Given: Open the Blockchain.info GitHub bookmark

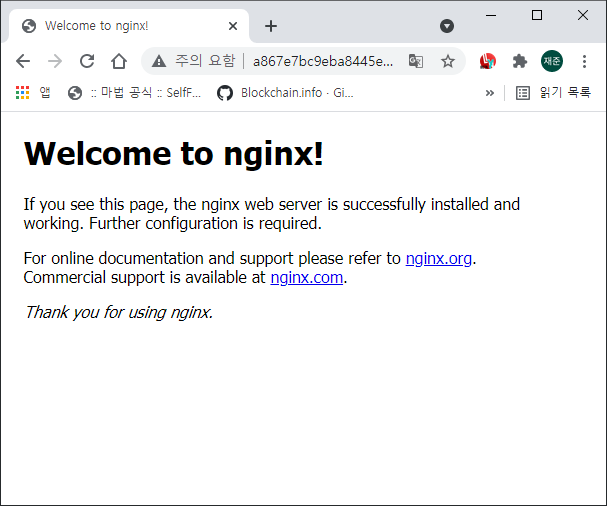Looking at the screenshot, I should coord(285,93).
